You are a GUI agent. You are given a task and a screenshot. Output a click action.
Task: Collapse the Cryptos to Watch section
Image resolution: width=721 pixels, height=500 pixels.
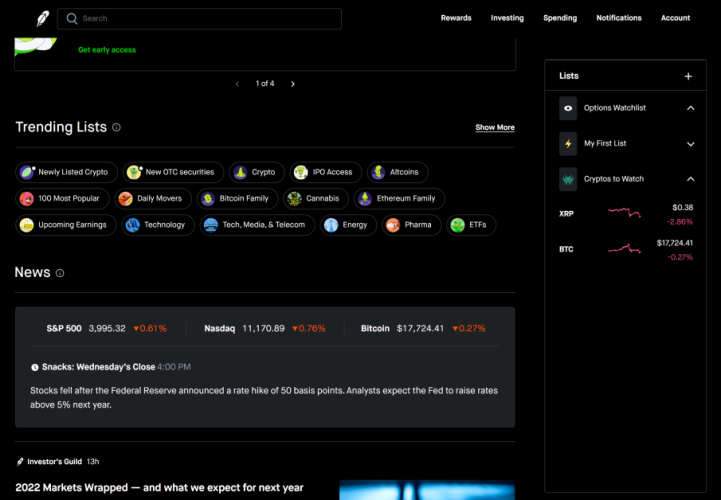(x=691, y=179)
